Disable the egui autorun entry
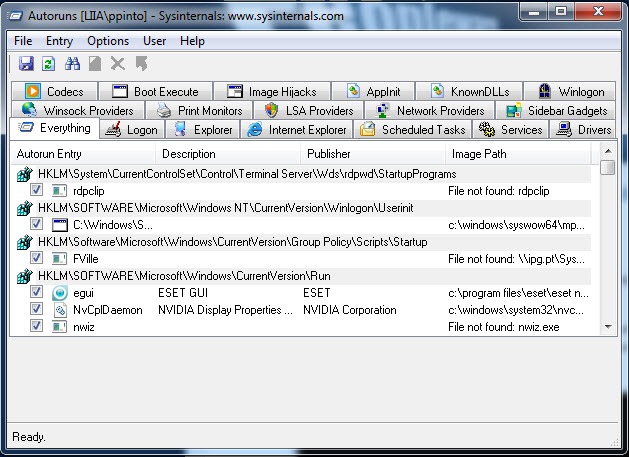 36,292
